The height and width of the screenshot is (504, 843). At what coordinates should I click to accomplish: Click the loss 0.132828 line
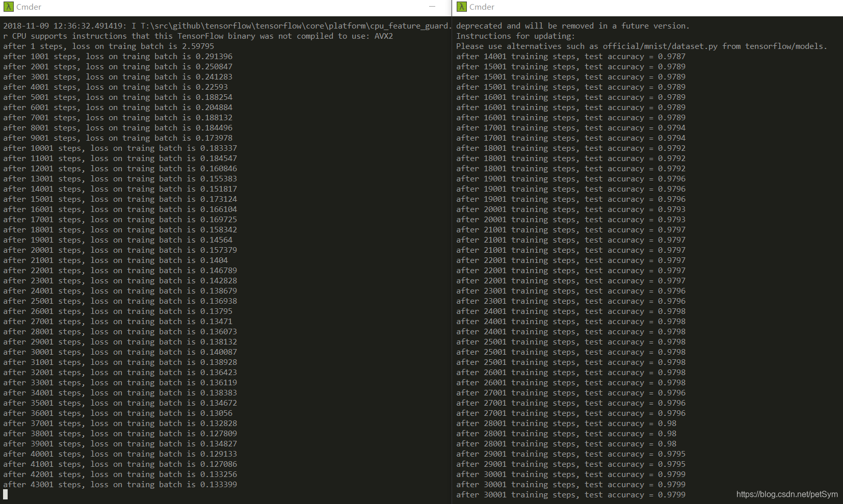click(120, 423)
